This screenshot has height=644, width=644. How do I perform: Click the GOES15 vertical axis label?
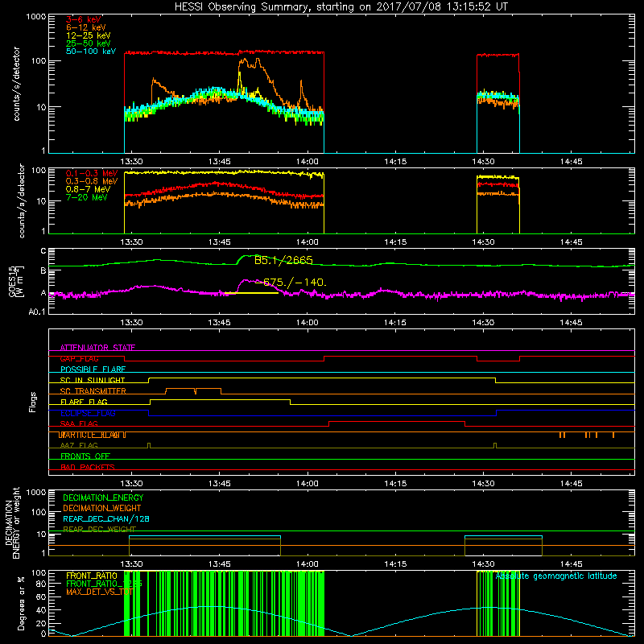point(15,281)
